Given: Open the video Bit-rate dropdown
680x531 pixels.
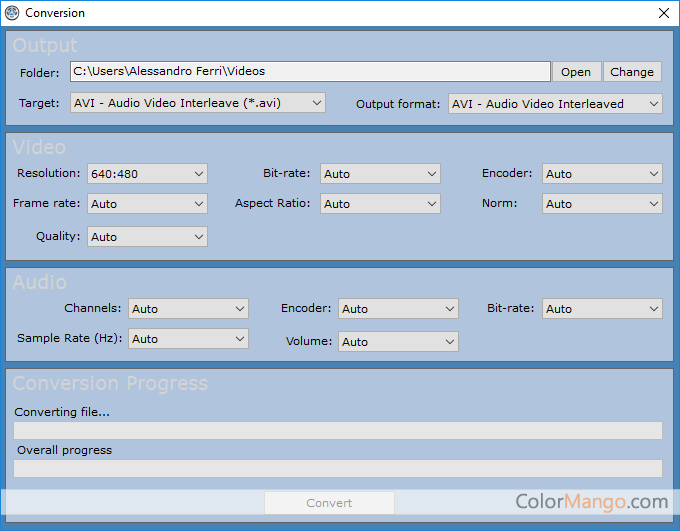Looking at the screenshot, I should coord(380,174).
